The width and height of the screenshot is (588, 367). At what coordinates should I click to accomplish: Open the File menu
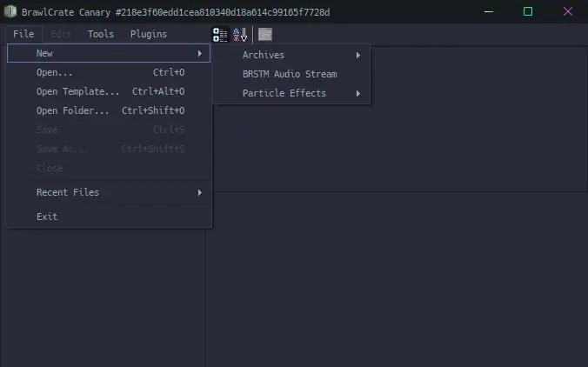coord(23,34)
